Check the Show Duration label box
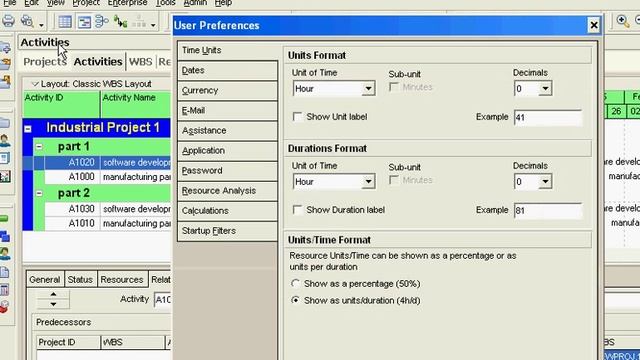640x360 pixels. point(298,210)
